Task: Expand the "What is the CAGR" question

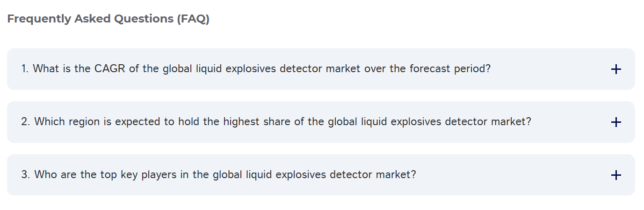Action: point(256,69)
